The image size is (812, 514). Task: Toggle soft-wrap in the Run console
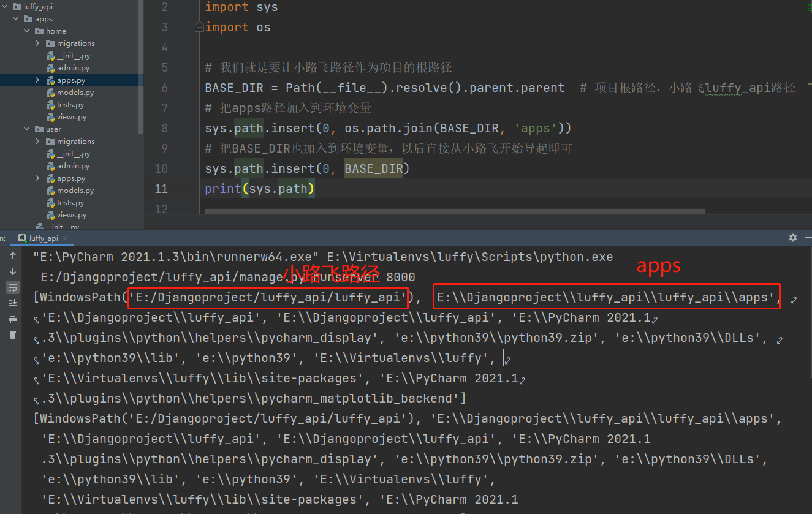point(13,287)
